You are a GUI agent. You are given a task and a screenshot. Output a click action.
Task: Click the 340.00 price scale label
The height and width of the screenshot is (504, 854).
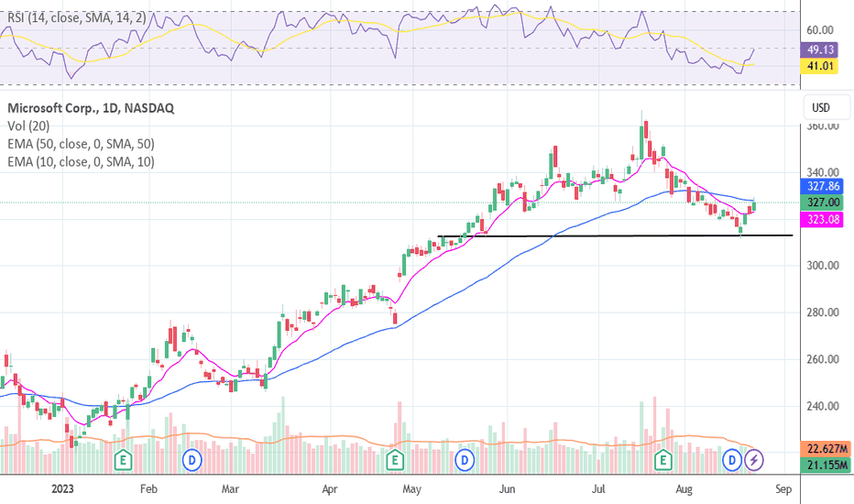823,172
